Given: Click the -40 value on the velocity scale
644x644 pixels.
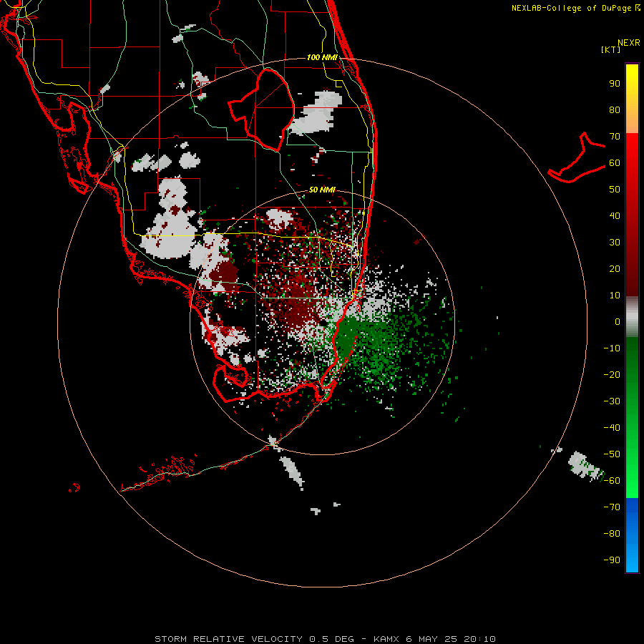Looking at the screenshot, I should 612,428.
